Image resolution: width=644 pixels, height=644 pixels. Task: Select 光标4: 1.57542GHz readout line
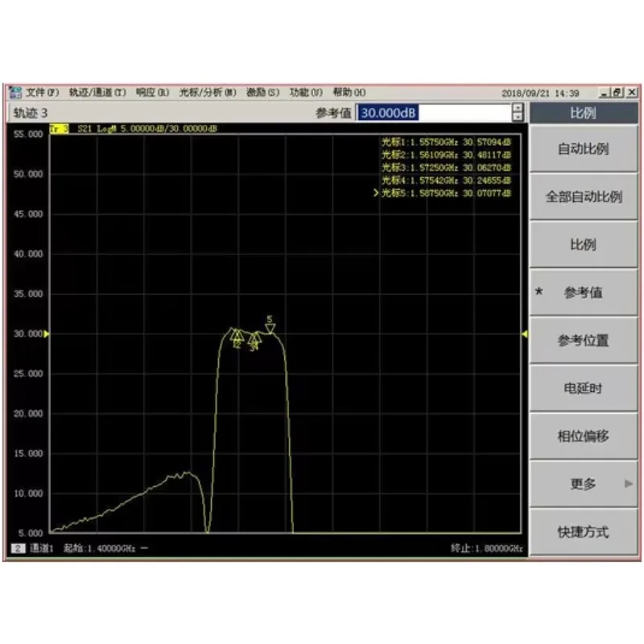coord(446,180)
